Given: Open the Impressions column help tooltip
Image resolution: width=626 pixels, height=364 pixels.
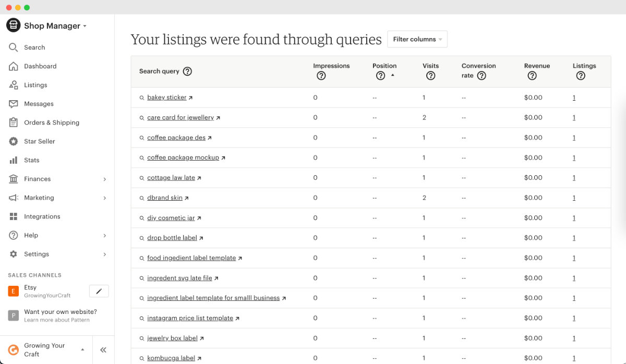Looking at the screenshot, I should coord(321,76).
